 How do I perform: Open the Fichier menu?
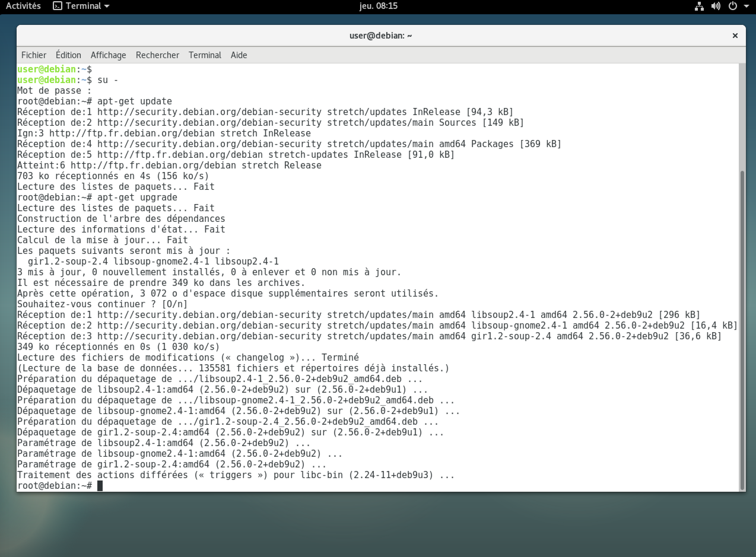pyautogui.click(x=34, y=55)
